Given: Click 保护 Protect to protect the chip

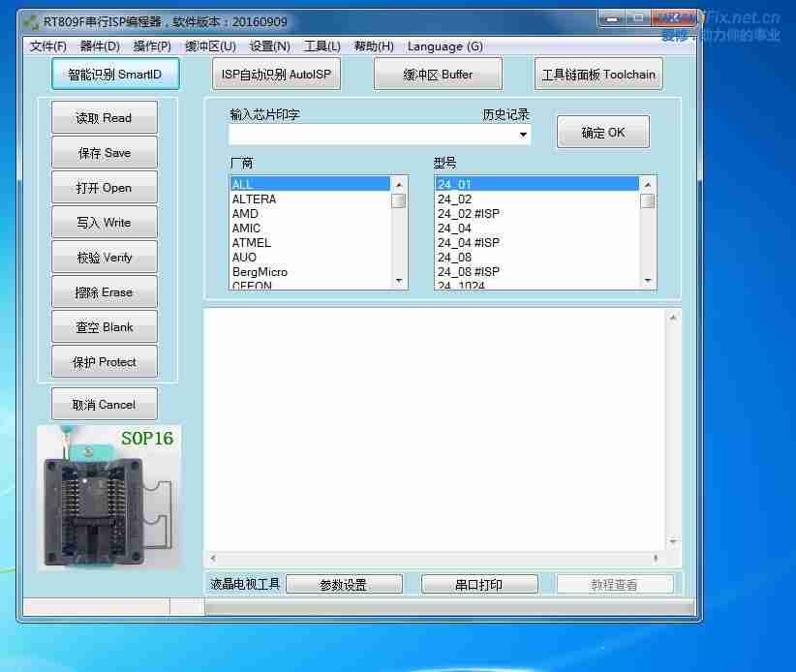Looking at the screenshot, I should (x=104, y=360).
